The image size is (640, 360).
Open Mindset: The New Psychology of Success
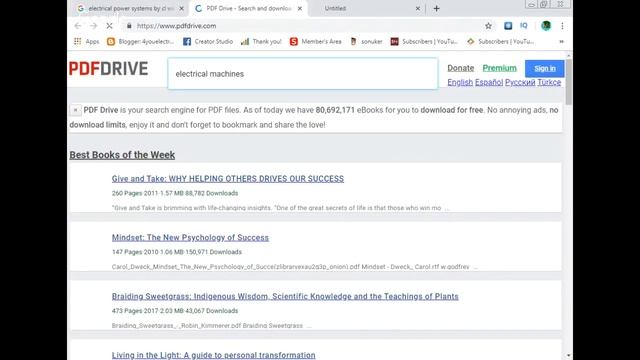pos(190,238)
